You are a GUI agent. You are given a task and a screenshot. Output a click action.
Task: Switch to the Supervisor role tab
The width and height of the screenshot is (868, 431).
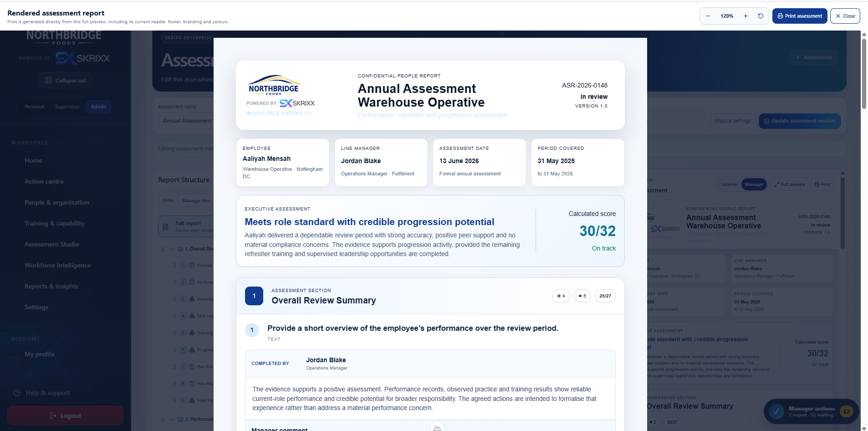coord(67,107)
